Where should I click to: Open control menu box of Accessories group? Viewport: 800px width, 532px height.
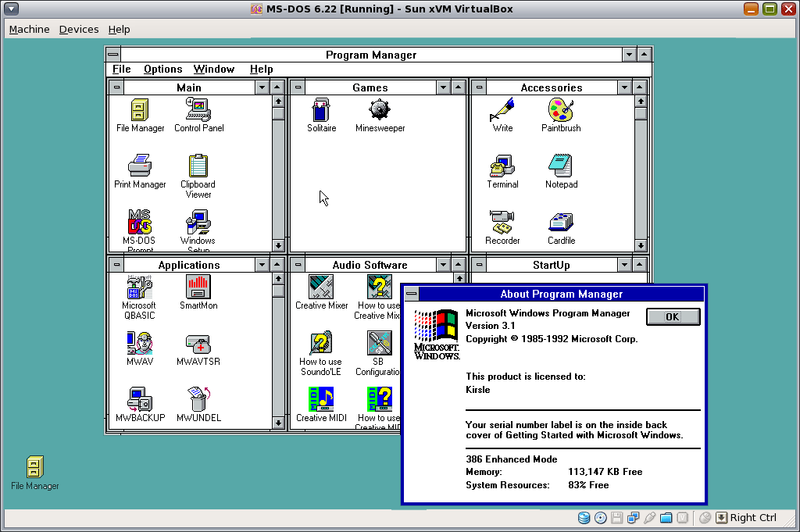[x=479, y=87]
